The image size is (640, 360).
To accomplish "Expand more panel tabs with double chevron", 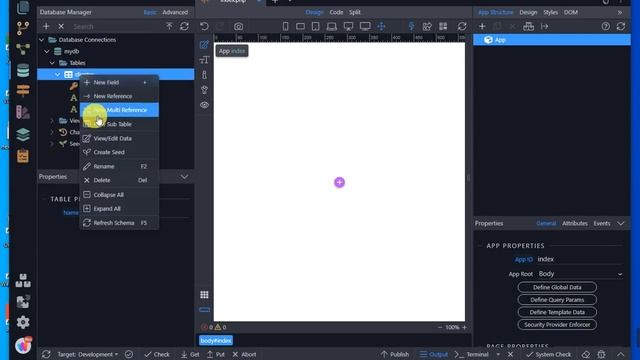I will pyautogui.click(x=620, y=12).
